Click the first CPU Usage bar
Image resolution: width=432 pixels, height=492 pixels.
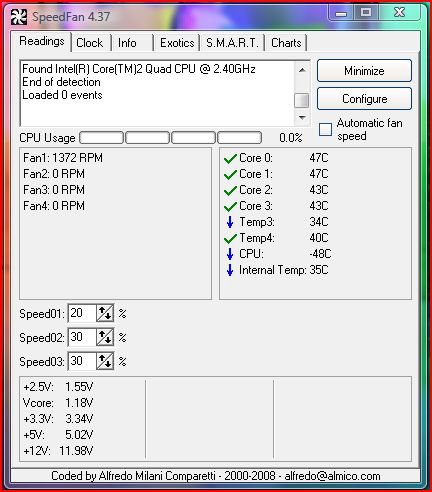click(102, 138)
